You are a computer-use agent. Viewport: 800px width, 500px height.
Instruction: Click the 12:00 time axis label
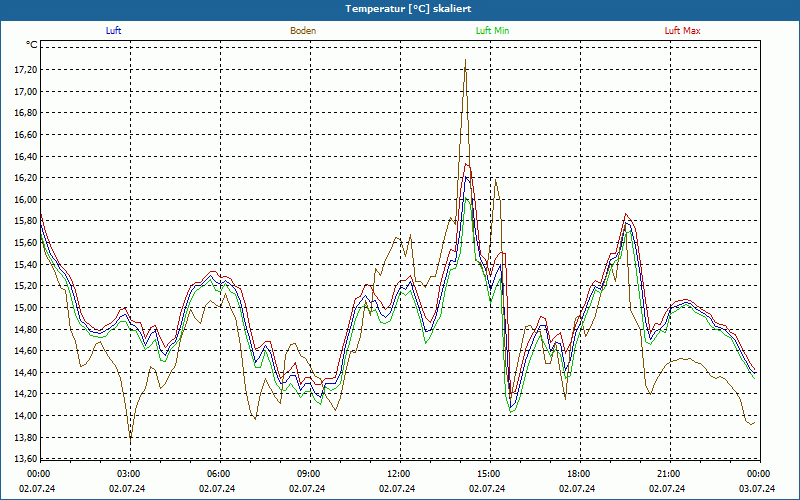pos(397,474)
